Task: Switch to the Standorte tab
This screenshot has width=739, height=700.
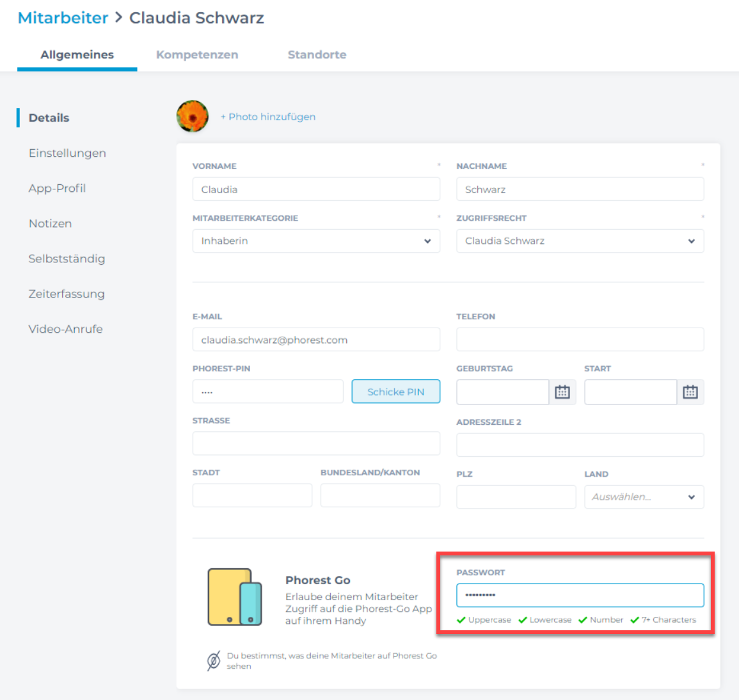Action: point(317,55)
